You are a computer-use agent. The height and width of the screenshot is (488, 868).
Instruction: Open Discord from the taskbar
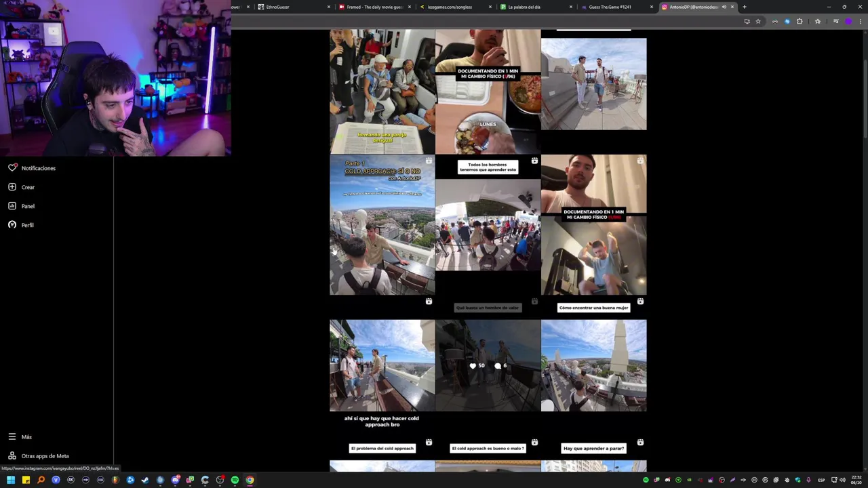tap(175, 480)
